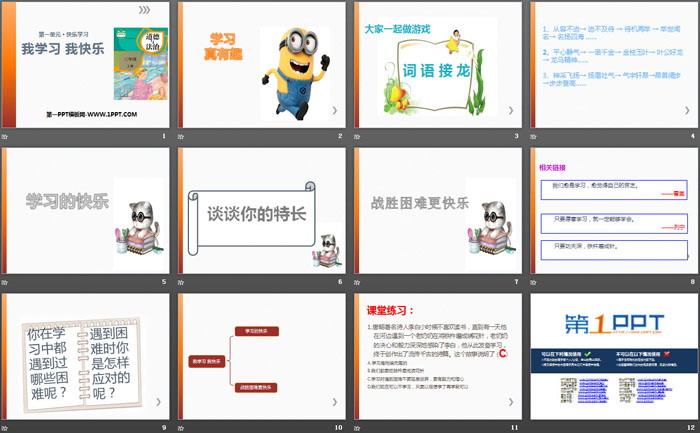Select slide 2 with the Minion character
This screenshot has width=700, height=433.
click(x=262, y=65)
